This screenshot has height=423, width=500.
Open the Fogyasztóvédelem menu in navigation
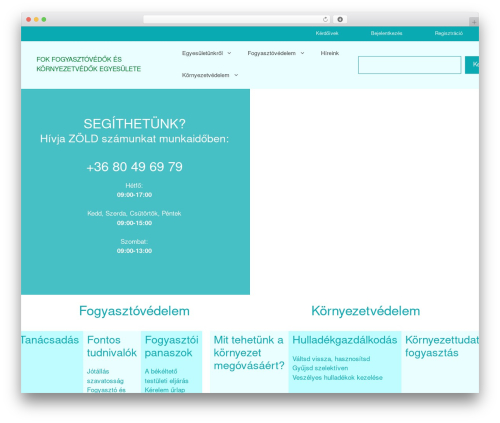click(x=271, y=53)
